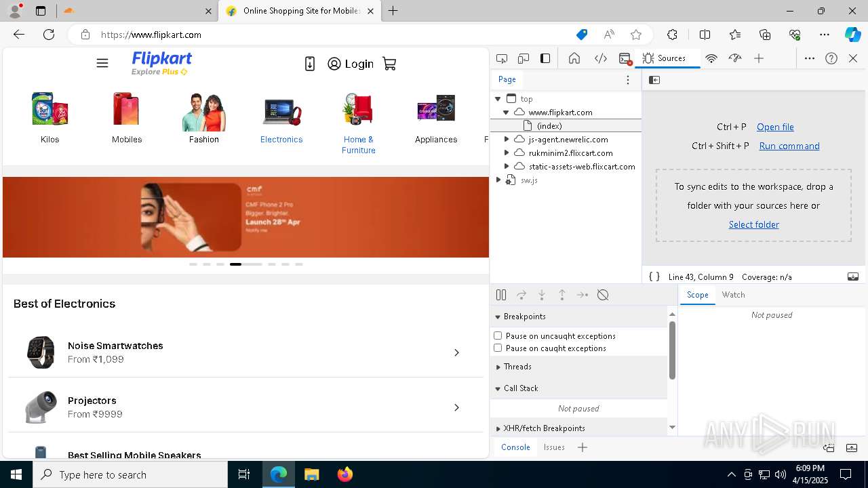This screenshot has height=488, width=868.
Task: Open the Elements panel code icon
Action: [600, 58]
